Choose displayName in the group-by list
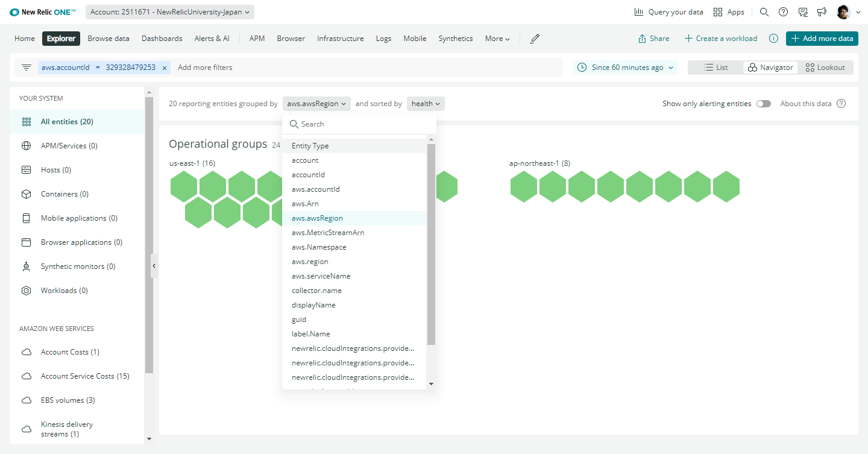 [354, 305]
